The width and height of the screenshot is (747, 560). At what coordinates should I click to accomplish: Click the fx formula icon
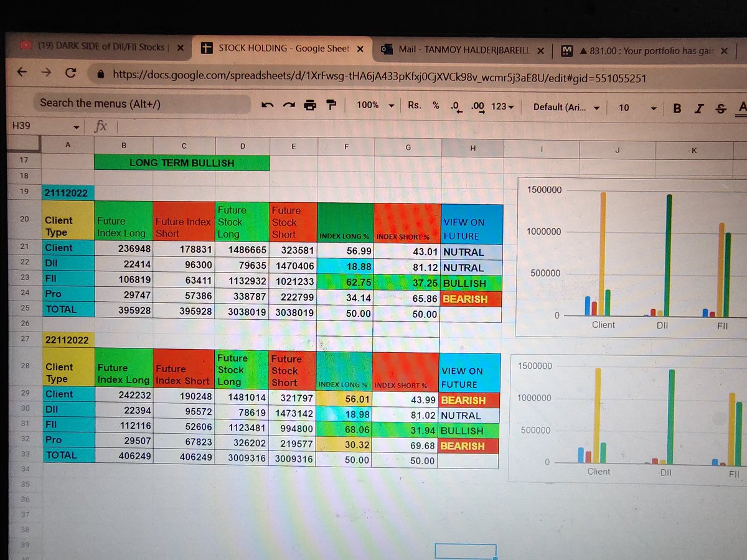[x=100, y=126]
